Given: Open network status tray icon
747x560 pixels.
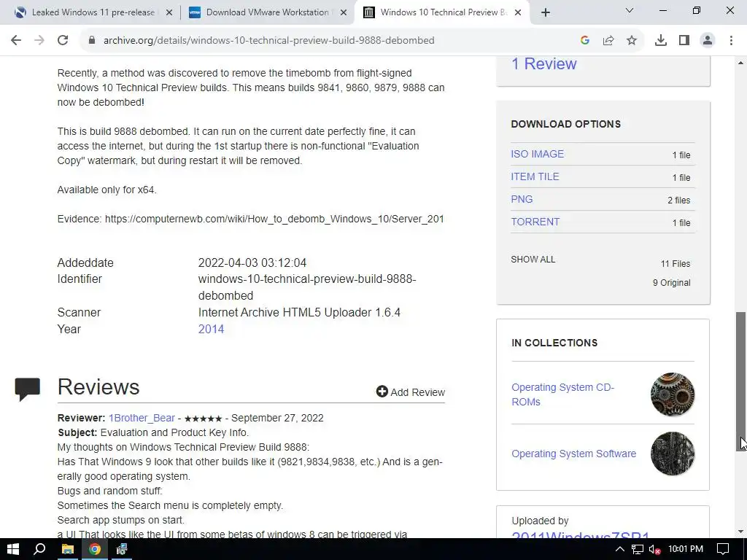Looking at the screenshot, I should tap(638, 549).
